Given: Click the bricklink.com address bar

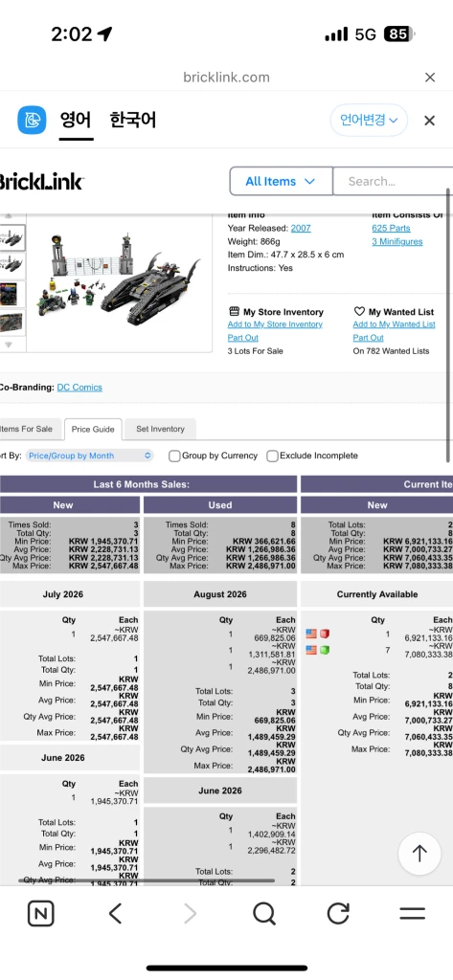Looking at the screenshot, I should pyautogui.click(x=226, y=77).
